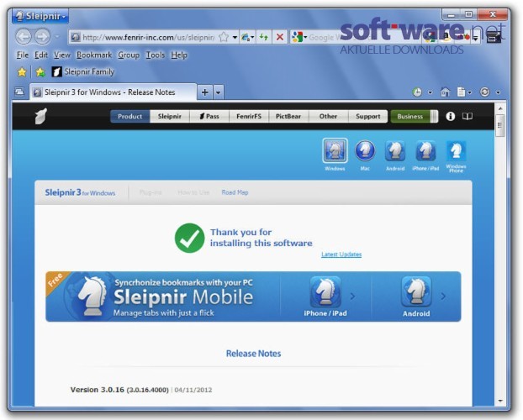Click the plus button to open new tab

click(205, 92)
